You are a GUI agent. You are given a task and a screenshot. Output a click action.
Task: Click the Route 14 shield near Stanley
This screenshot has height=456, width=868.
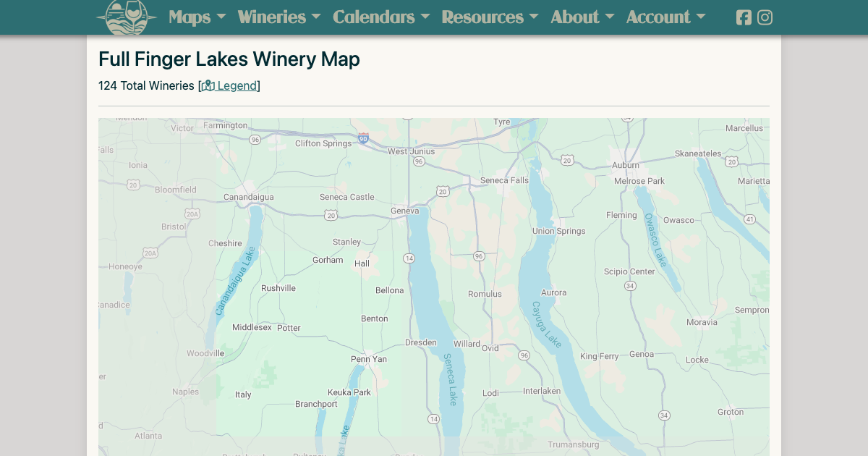[x=409, y=257]
